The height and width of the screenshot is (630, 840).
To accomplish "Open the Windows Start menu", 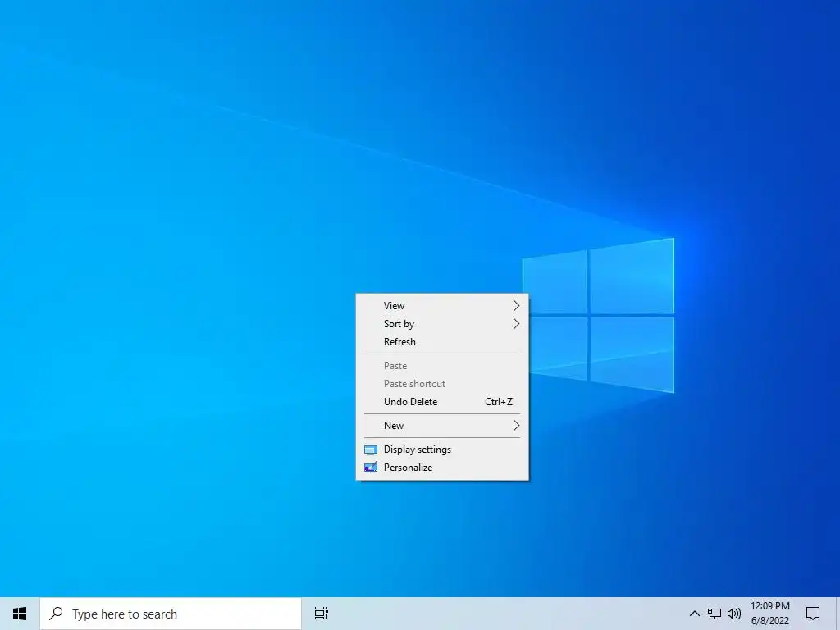I will pyautogui.click(x=20, y=614).
